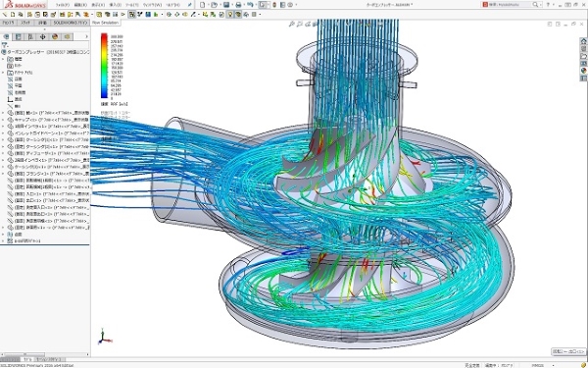The width and height of the screenshot is (588, 368).
Task: Open the DisplayManager color sphere tab icon
Action: coord(55,37)
